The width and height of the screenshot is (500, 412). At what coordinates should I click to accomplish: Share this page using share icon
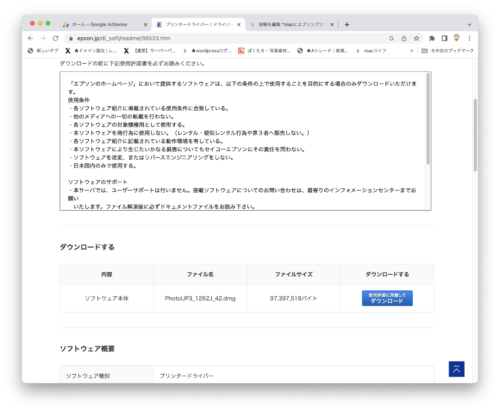pos(404,38)
